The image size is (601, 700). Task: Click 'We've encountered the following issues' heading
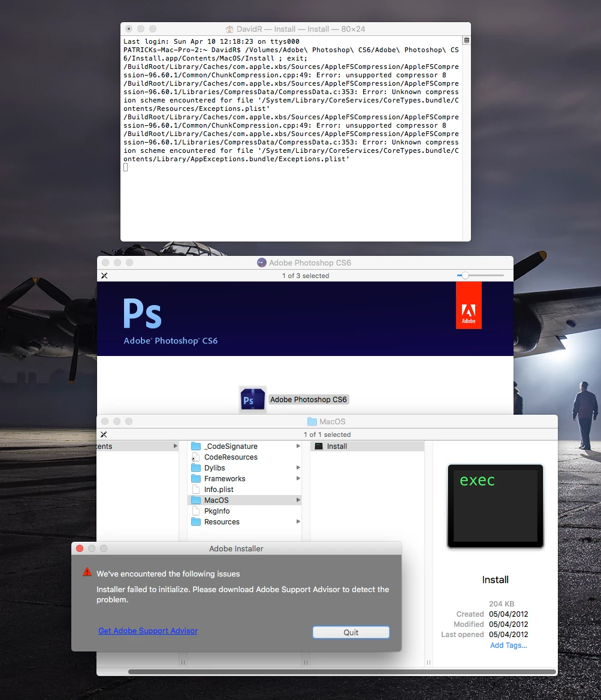point(168,574)
